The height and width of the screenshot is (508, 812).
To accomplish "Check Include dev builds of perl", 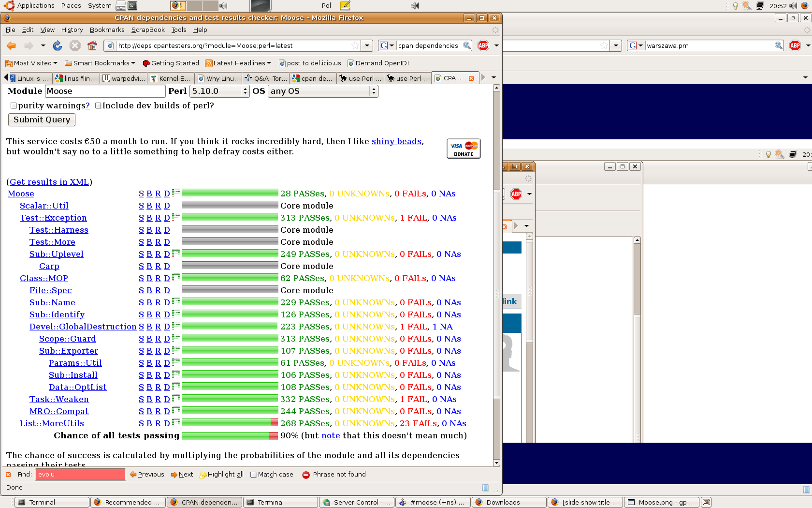I will pyautogui.click(x=98, y=105).
